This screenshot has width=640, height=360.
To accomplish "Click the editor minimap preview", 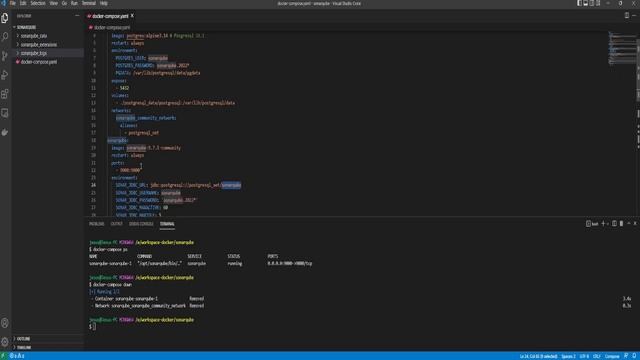I will [x=622, y=48].
